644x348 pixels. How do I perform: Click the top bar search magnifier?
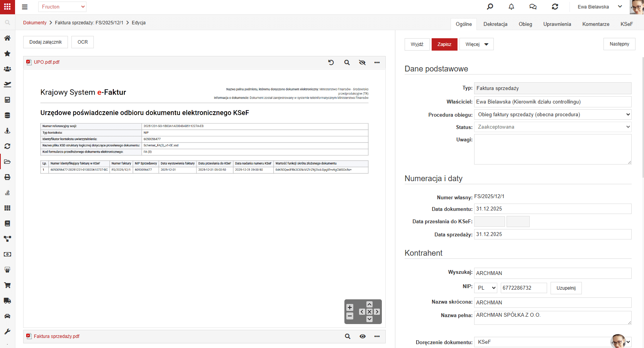pos(490,7)
